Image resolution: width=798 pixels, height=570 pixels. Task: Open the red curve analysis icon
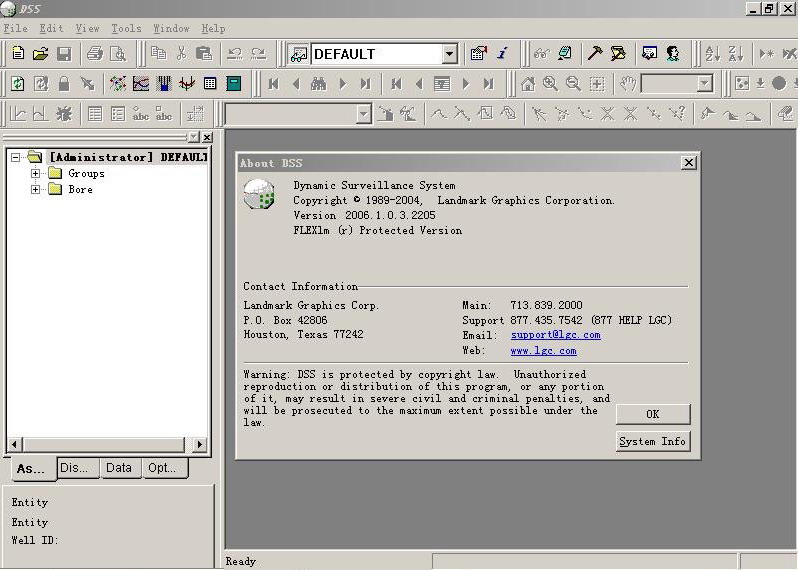[187, 83]
